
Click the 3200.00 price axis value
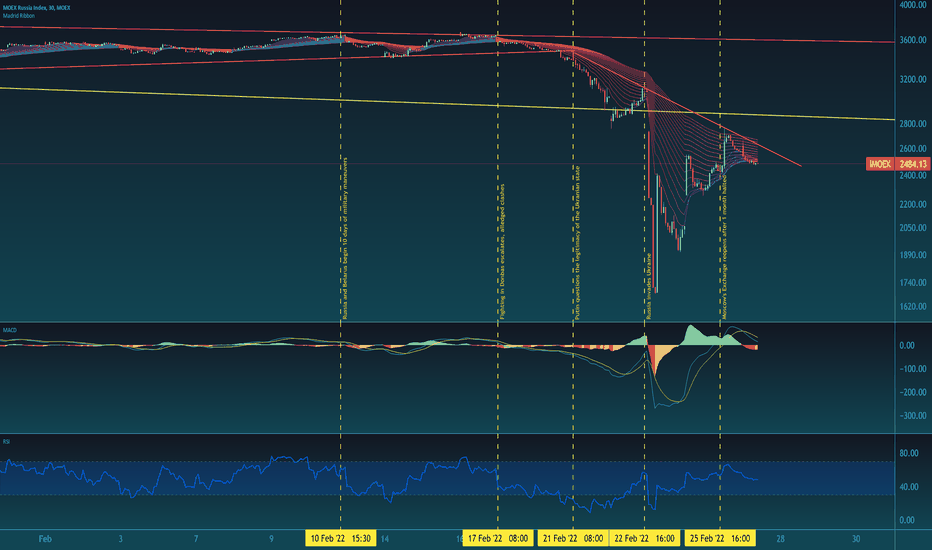pos(913,79)
